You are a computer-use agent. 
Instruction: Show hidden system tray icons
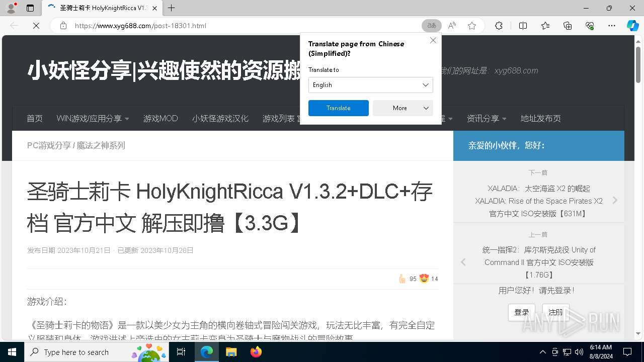(542, 352)
